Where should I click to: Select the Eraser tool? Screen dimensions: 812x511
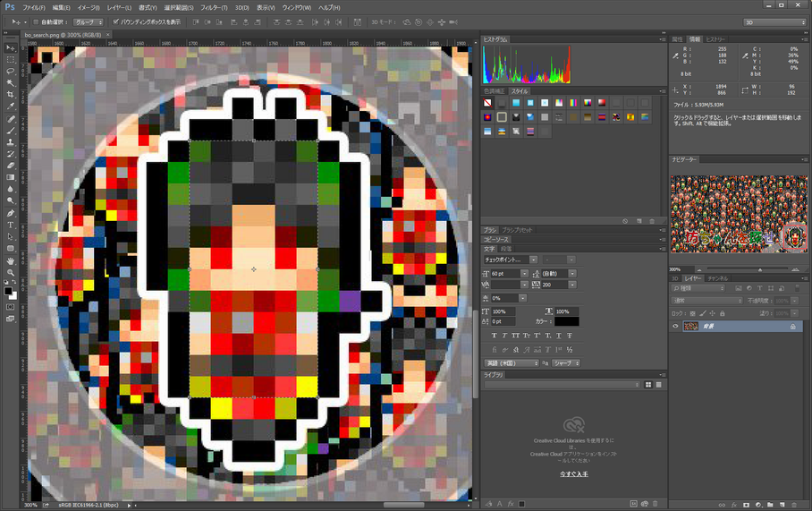pyautogui.click(x=11, y=166)
